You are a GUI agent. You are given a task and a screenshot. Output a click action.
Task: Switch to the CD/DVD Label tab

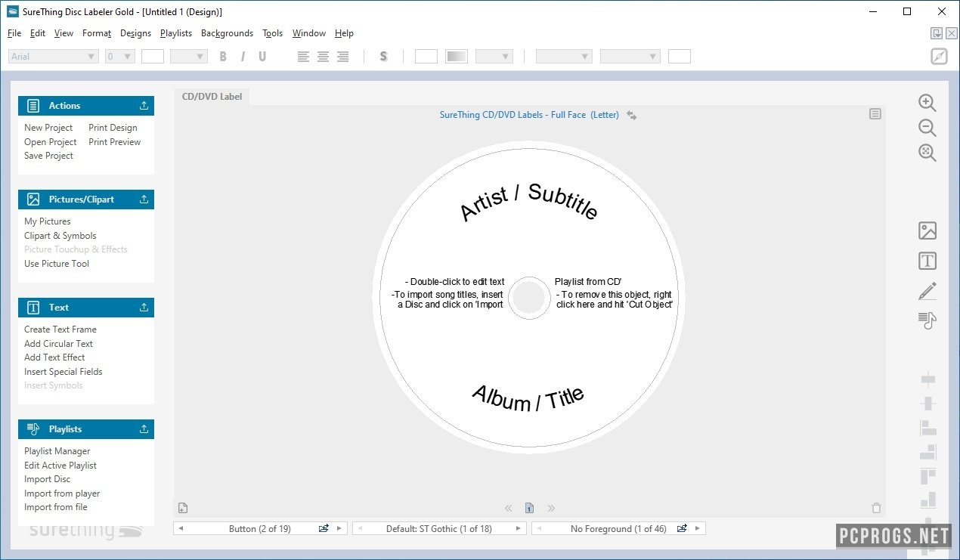[x=212, y=97]
